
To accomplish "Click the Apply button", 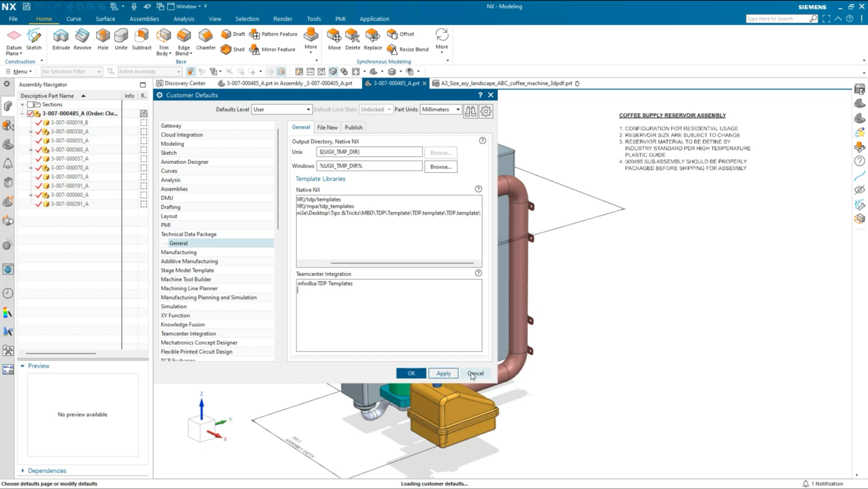I will [443, 373].
